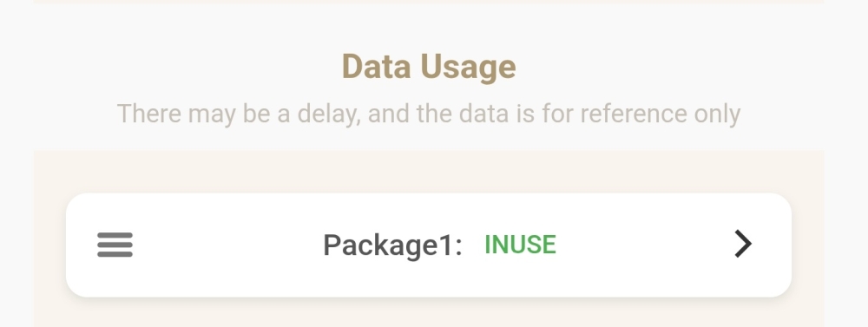
Task: Tap the white Package1 card body
Action: tap(429, 245)
